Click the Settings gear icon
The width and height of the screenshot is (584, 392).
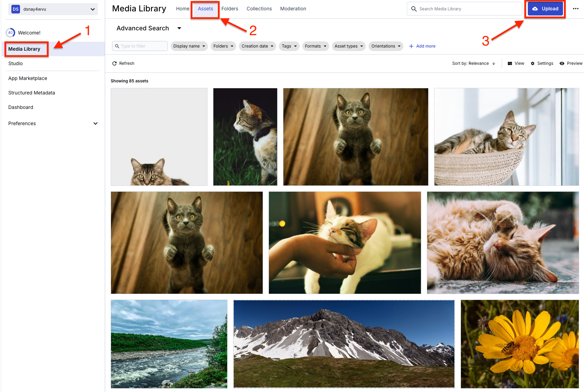533,63
